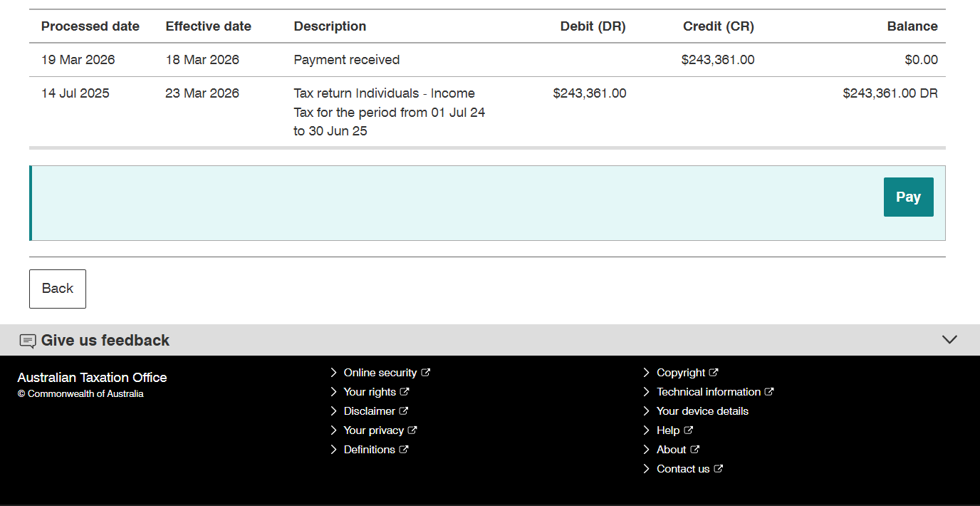Open the Technical information link
This screenshot has height=506, width=980.
click(x=709, y=392)
